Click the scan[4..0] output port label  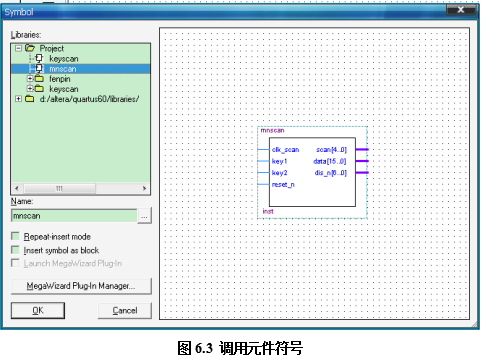tap(331, 150)
